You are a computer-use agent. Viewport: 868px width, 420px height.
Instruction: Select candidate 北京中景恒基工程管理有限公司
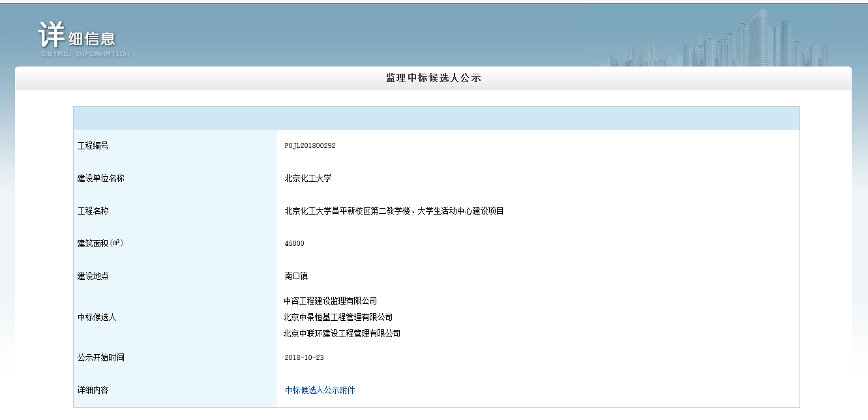coord(338,317)
